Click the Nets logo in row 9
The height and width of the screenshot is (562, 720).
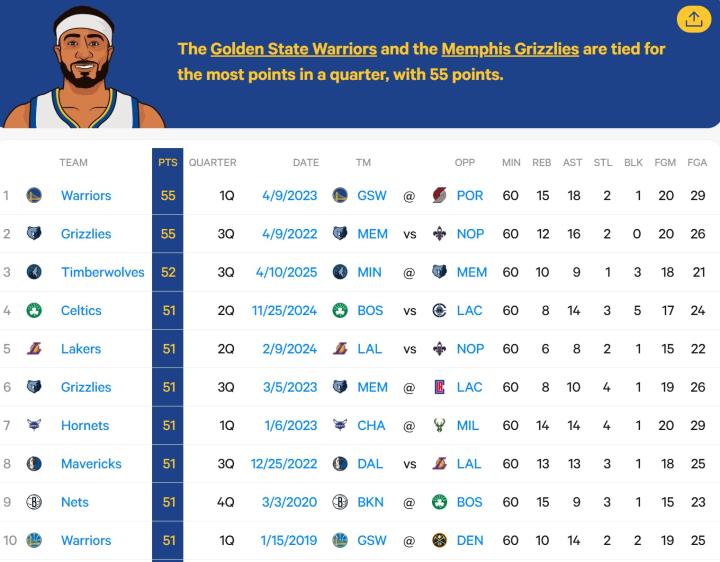click(34, 502)
